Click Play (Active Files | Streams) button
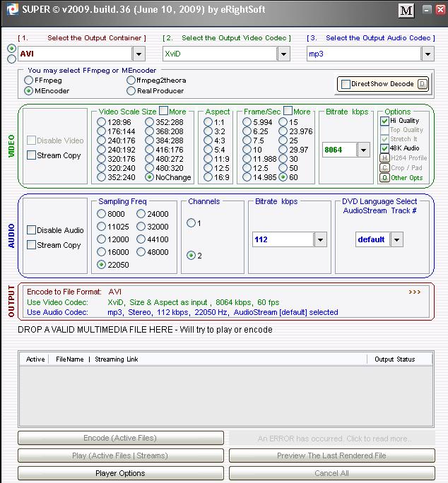This screenshot has height=483, width=448. pyautogui.click(x=121, y=455)
